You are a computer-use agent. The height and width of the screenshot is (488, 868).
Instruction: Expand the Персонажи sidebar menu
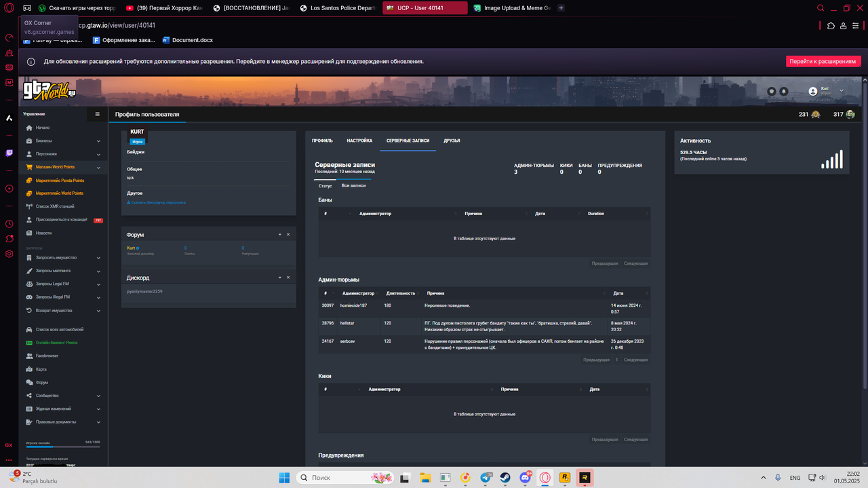tap(63, 154)
